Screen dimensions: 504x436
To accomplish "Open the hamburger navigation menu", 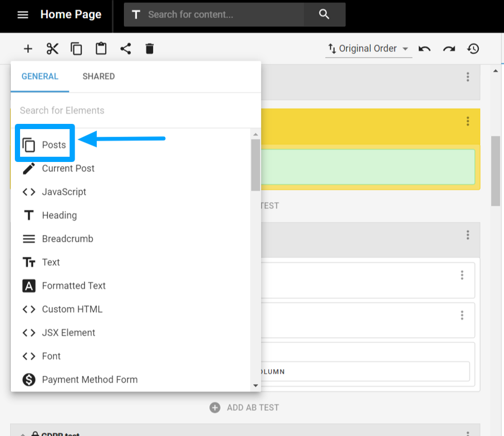I will [23, 15].
